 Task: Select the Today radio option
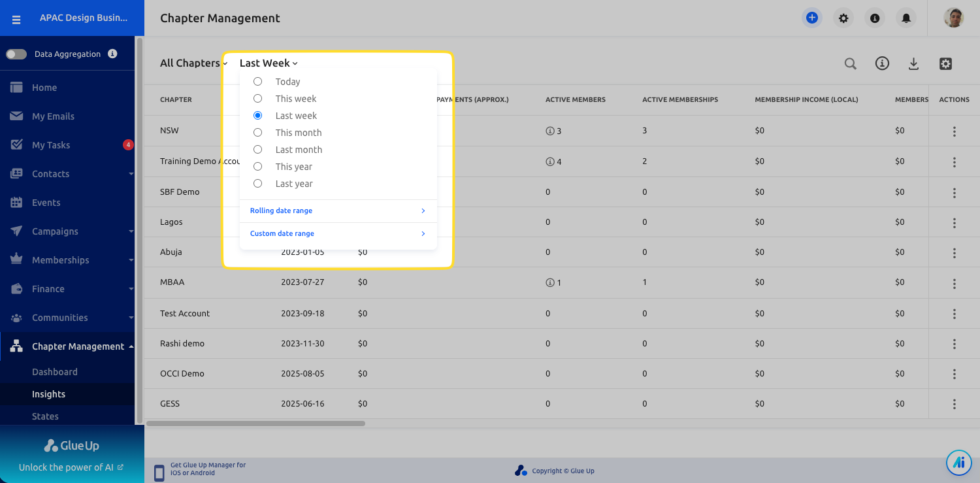[x=257, y=82]
